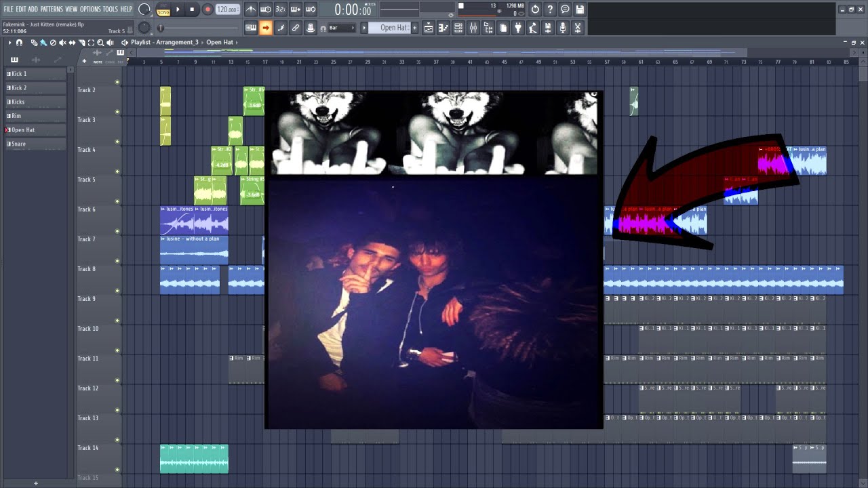Click the close all windows icon

[578, 28]
